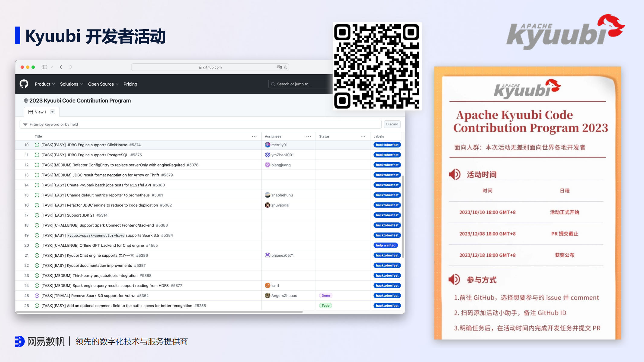
Task: Click the open issue icon for #5374
Action: (37, 145)
